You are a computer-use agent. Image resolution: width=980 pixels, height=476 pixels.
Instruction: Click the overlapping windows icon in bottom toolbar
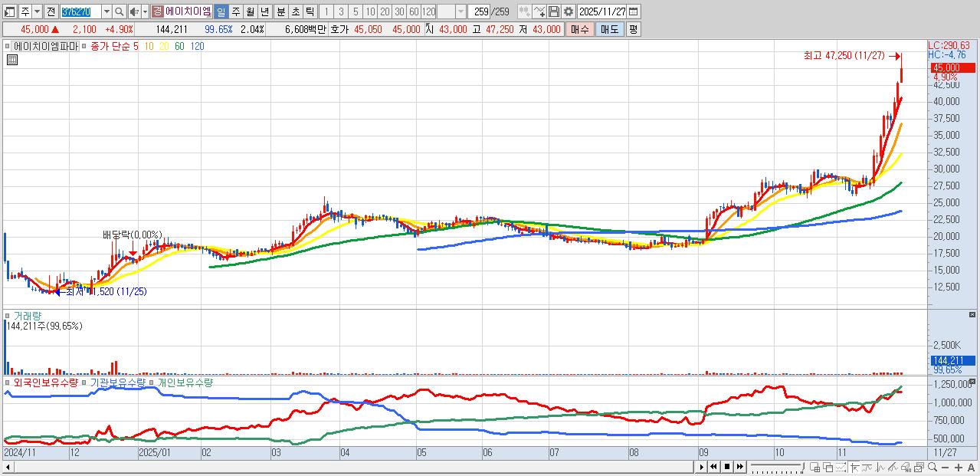[x=828, y=468]
